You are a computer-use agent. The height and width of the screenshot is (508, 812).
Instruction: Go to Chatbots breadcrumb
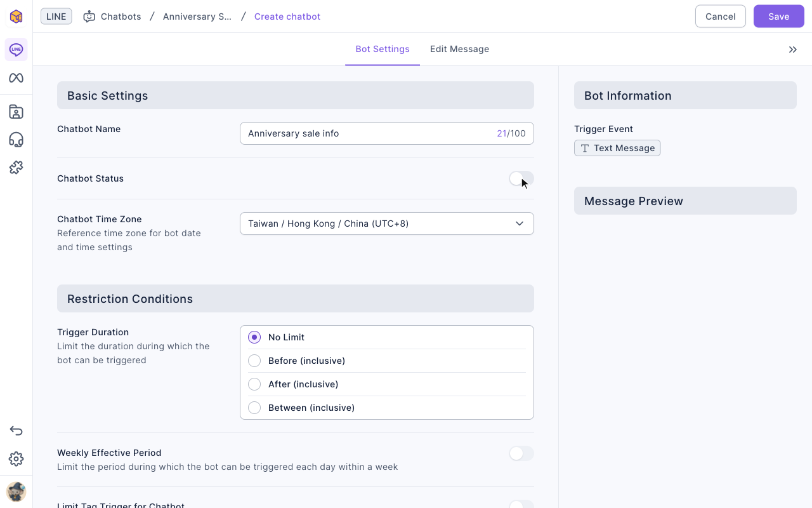pos(121,17)
